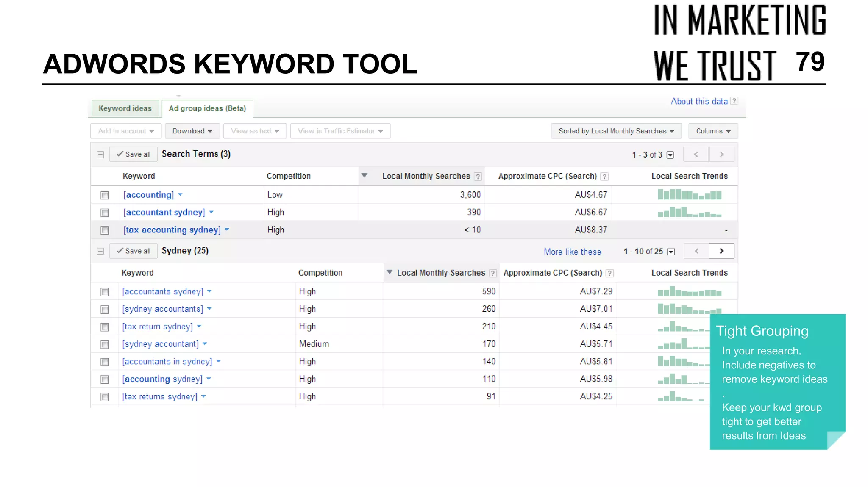Open the 1 - 10 of 25 page-size dropdown
Screen dimensions: 868x487
pyautogui.click(x=671, y=252)
